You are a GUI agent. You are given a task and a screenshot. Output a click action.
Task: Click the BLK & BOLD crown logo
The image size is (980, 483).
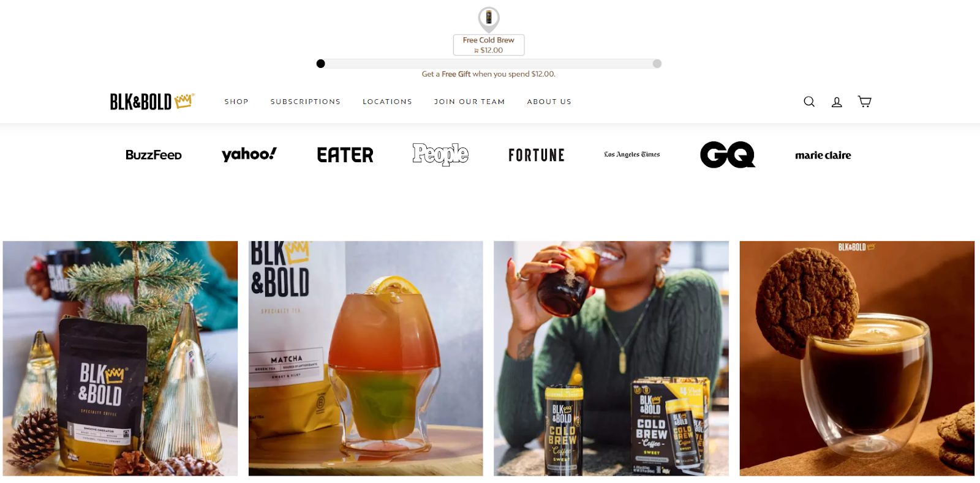pyautogui.click(x=152, y=102)
